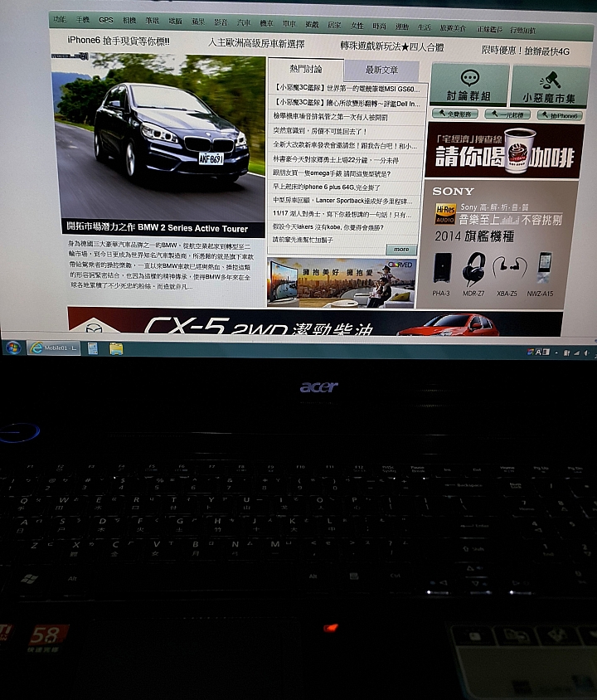This screenshot has height=700, width=597.
Task: Click the Hi-Res Audio logo in Sony ad
Action: pos(445,214)
